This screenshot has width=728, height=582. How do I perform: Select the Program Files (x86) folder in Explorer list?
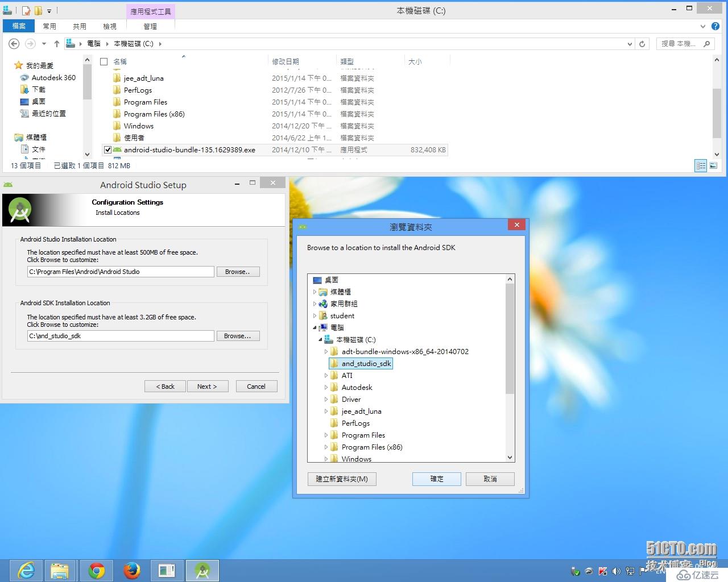154,114
